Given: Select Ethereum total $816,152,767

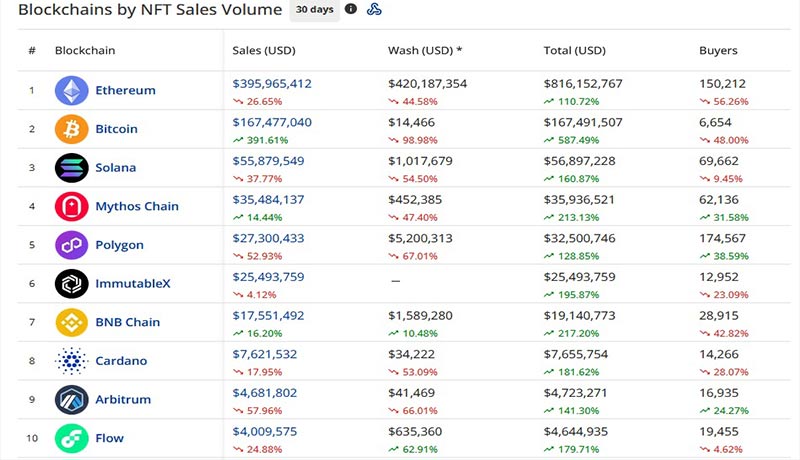Looking at the screenshot, I should pyautogui.click(x=583, y=84).
